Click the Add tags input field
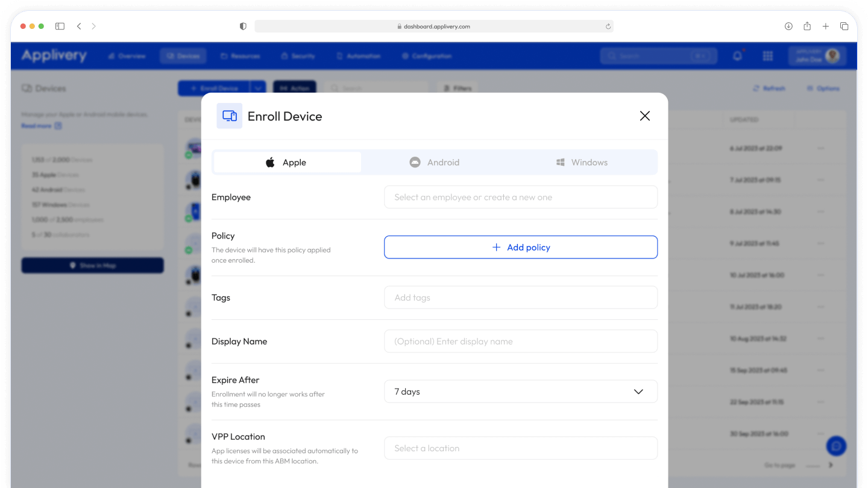This screenshot has width=868, height=488. click(x=521, y=298)
